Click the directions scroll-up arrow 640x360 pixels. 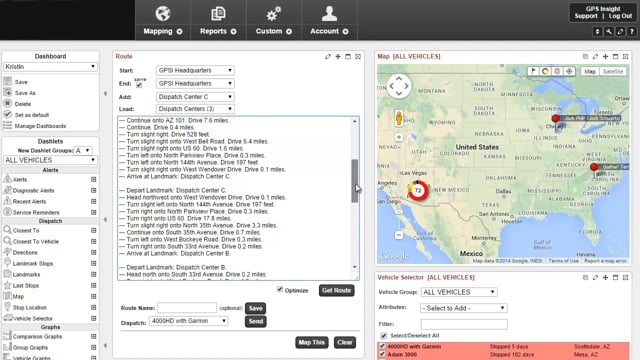pyautogui.click(x=355, y=121)
